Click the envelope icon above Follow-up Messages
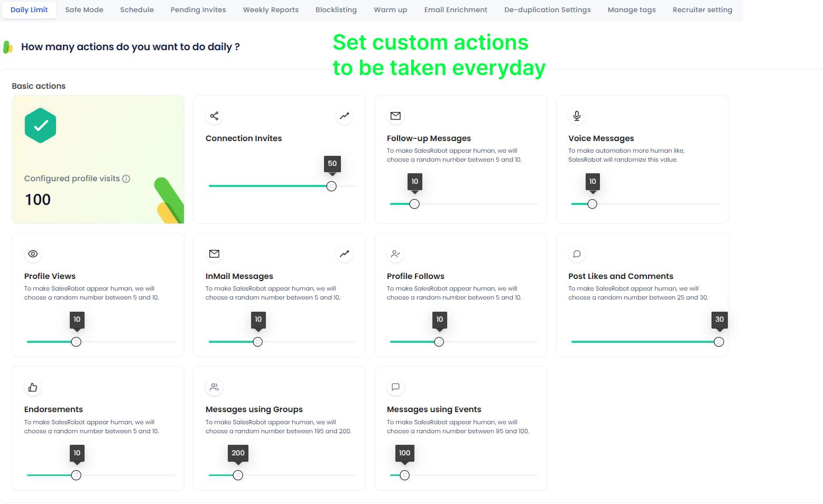Viewport: 823px width, 504px height. 395,116
